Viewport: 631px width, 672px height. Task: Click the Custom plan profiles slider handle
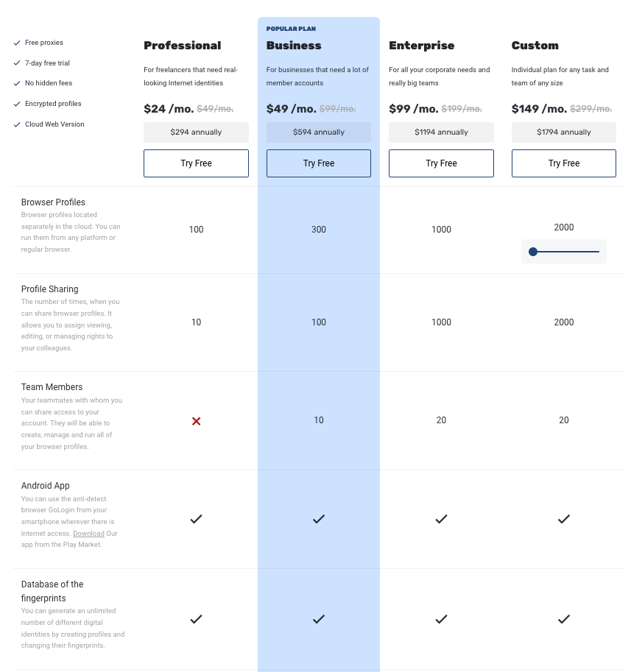point(533,252)
